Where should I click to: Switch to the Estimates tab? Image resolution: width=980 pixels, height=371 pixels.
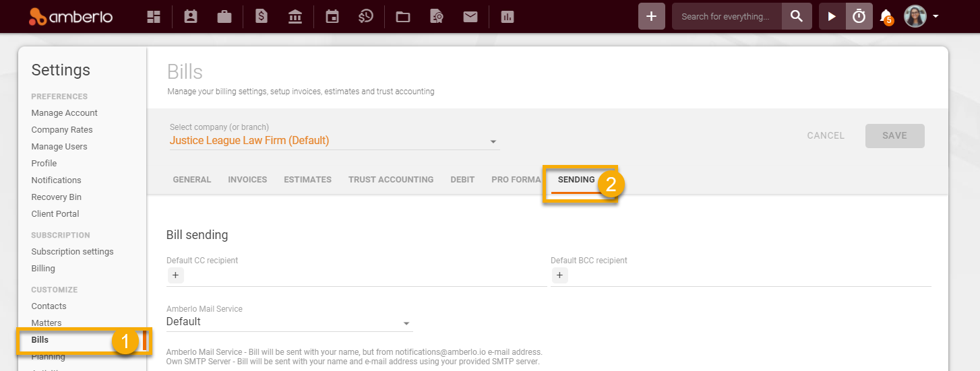(x=307, y=180)
